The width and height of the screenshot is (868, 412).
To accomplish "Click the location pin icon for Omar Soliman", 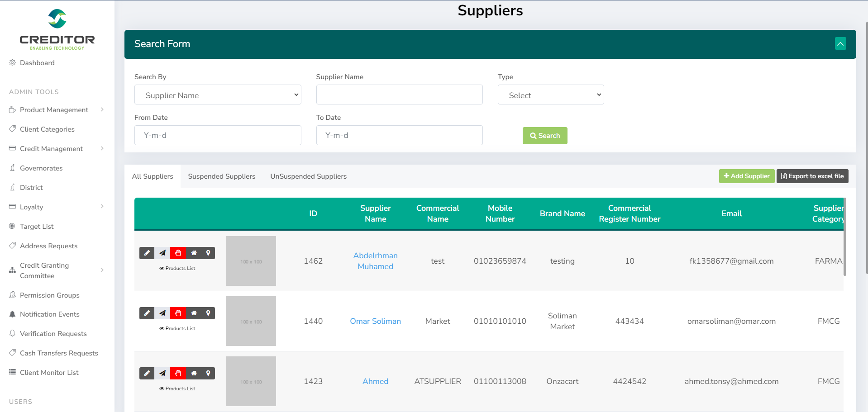I will (208, 313).
